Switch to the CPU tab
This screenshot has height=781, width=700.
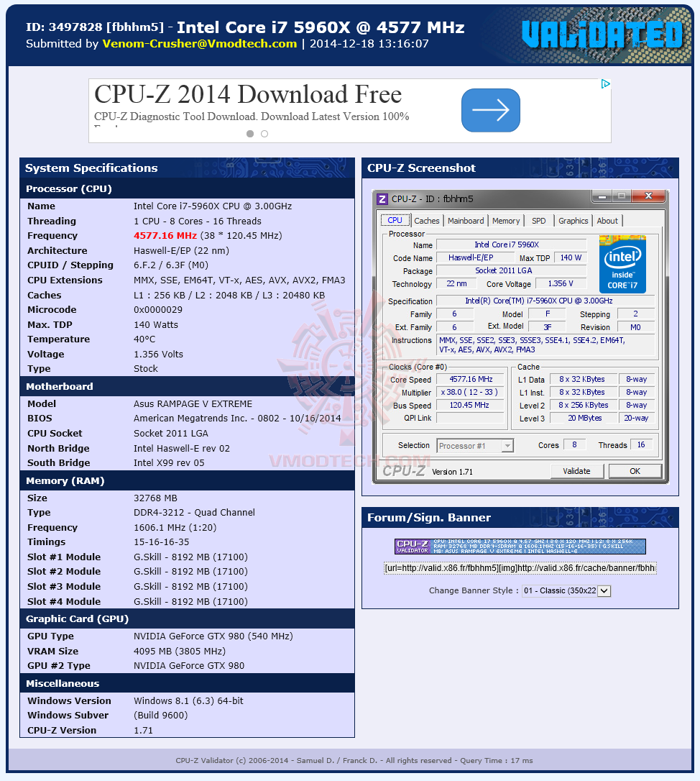395,220
